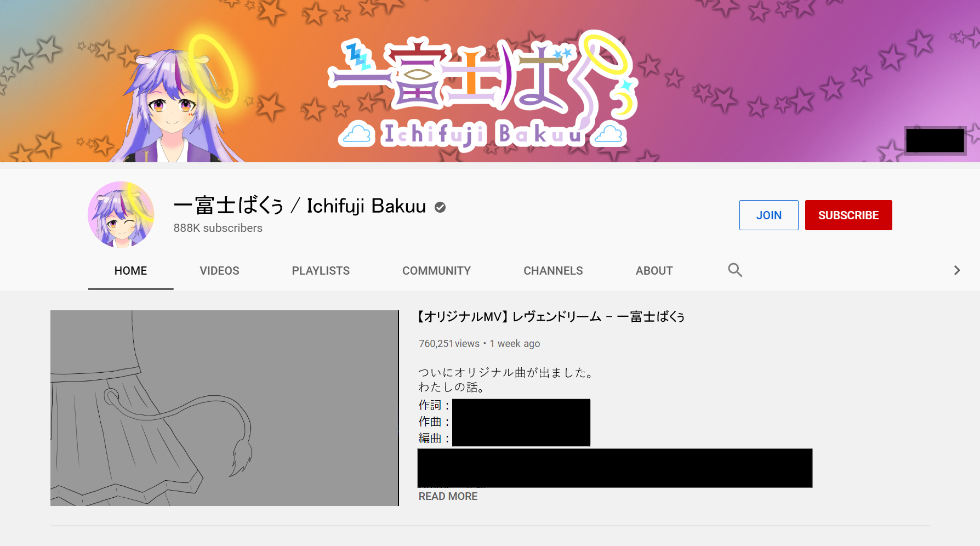Select the HOME tab
980x546 pixels.
click(x=130, y=270)
